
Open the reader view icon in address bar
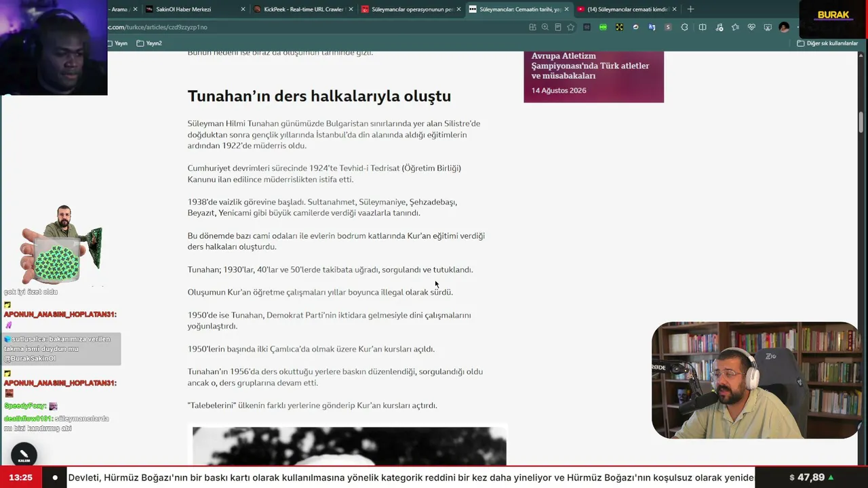(558, 27)
